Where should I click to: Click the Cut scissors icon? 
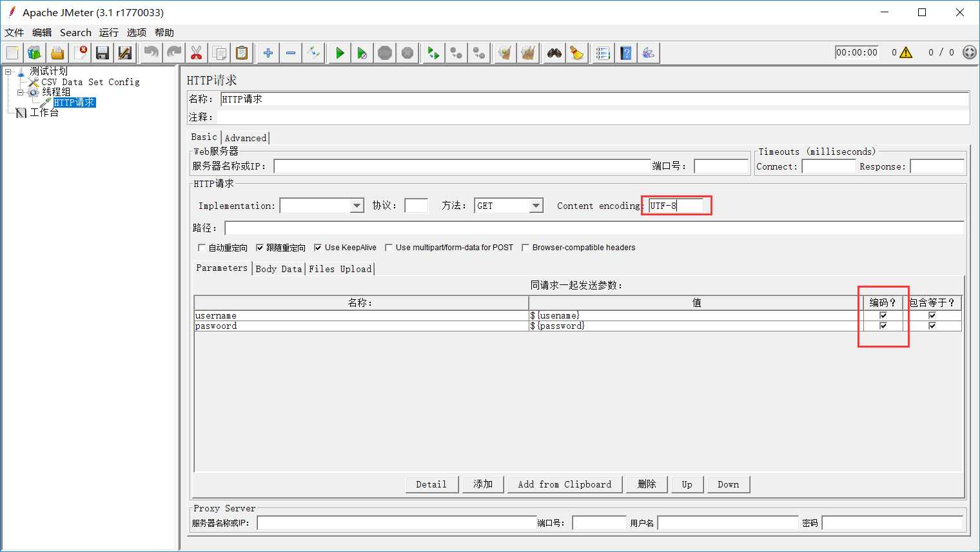point(197,53)
